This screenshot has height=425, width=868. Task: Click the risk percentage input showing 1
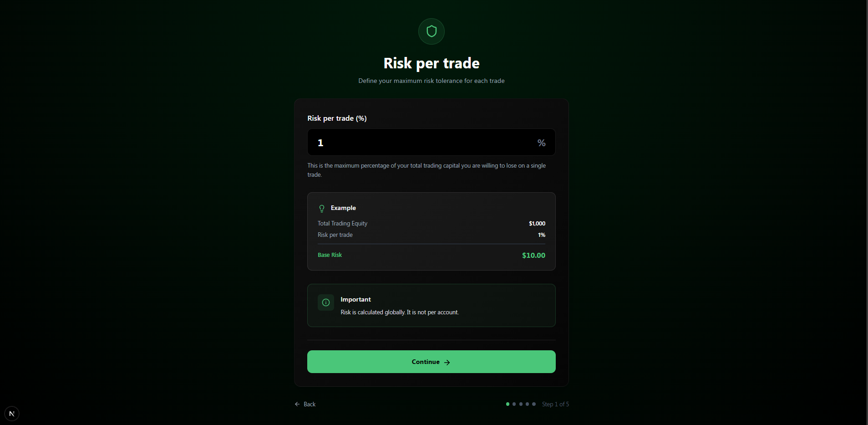(x=431, y=142)
